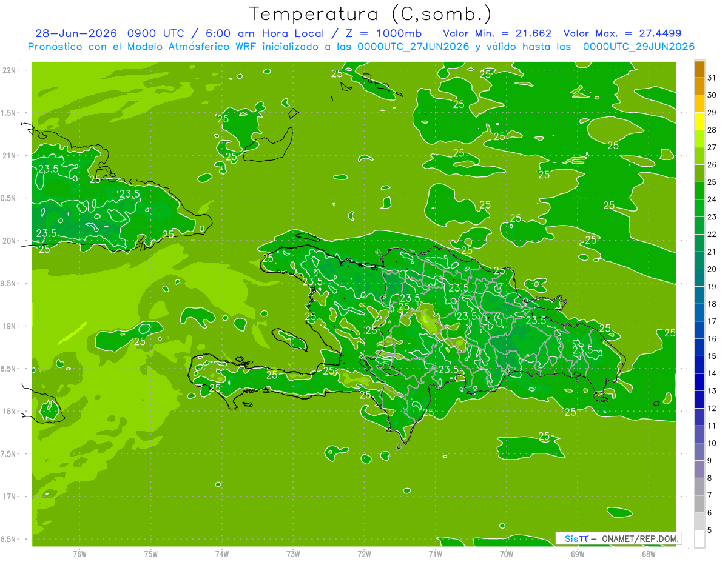
Task: Pick the colorbar swatch between 30 and 31
Action: pos(699,87)
